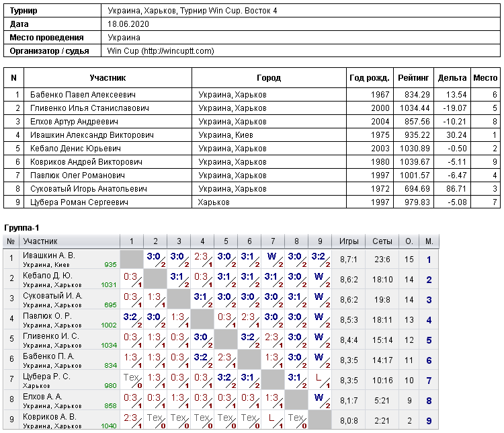Click the Участник header in the group table
The width and height of the screenshot is (504, 433).
tap(40, 241)
